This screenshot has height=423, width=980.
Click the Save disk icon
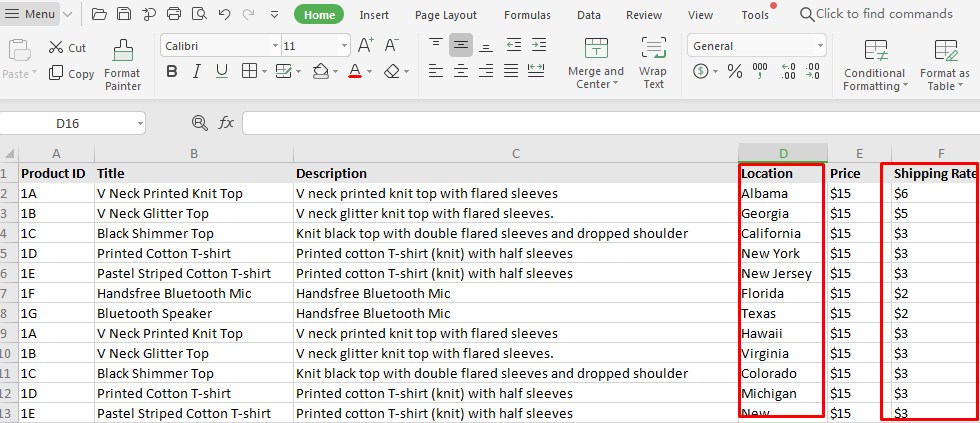click(x=124, y=14)
